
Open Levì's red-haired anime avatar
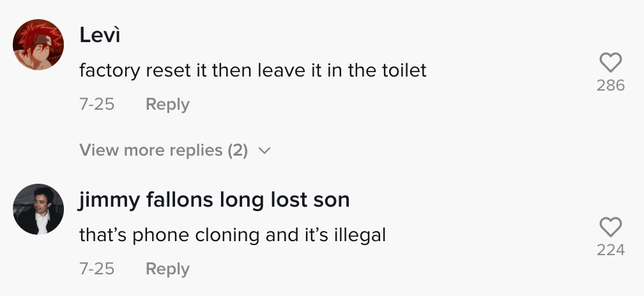(38, 44)
